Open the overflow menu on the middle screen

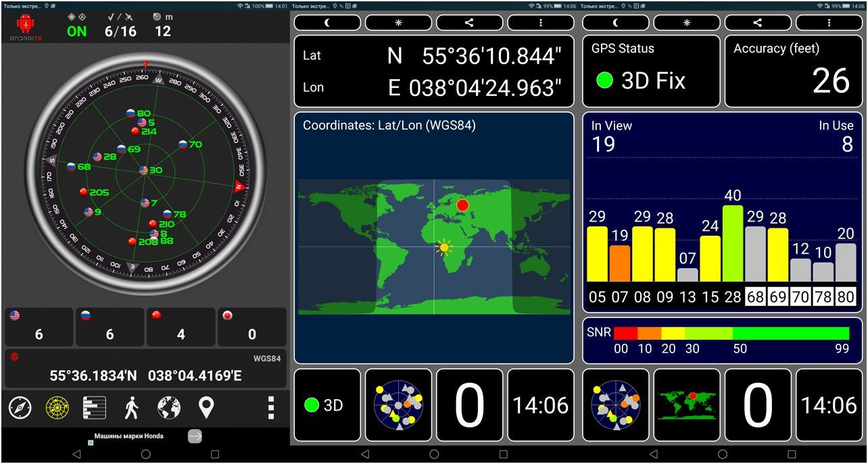pos(540,22)
